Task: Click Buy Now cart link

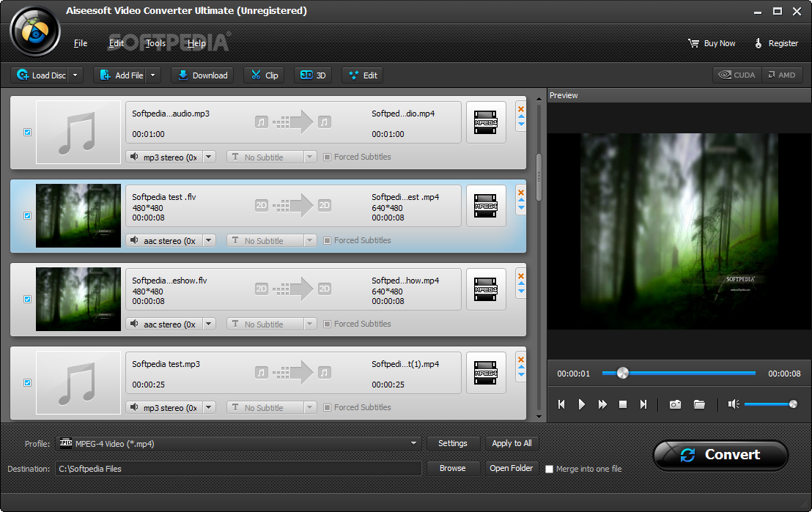Action: pyautogui.click(x=712, y=43)
